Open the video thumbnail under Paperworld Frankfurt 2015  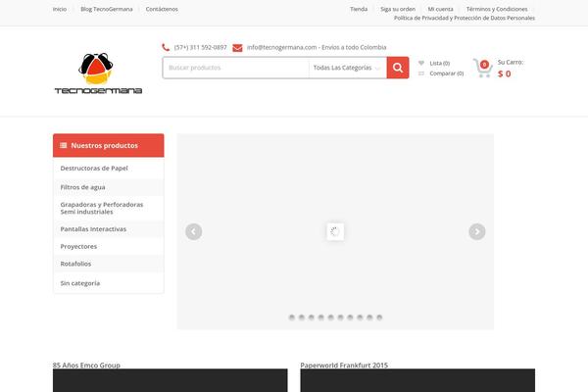click(417, 380)
